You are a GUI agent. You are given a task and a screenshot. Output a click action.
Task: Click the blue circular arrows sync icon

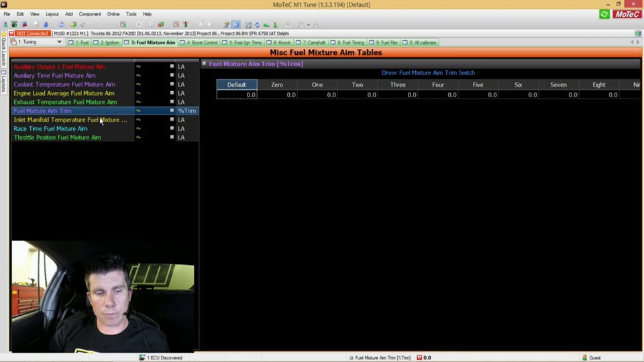pos(257,25)
